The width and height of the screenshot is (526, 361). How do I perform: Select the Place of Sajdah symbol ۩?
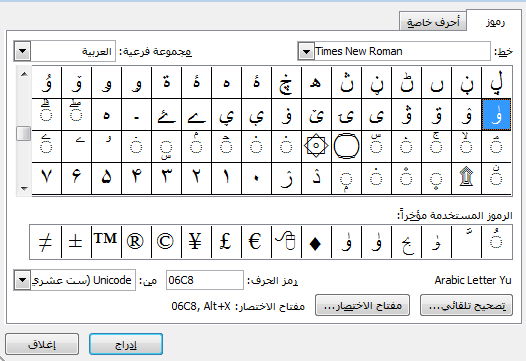(x=466, y=178)
